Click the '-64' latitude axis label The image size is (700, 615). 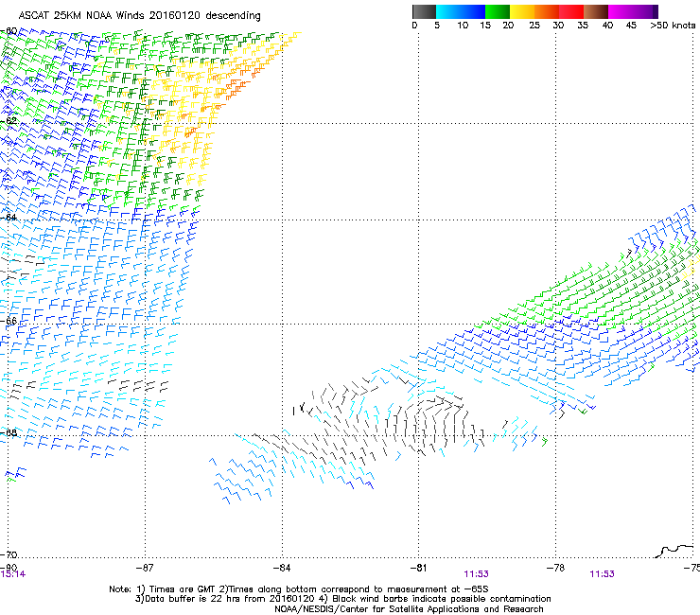coord(9,217)
